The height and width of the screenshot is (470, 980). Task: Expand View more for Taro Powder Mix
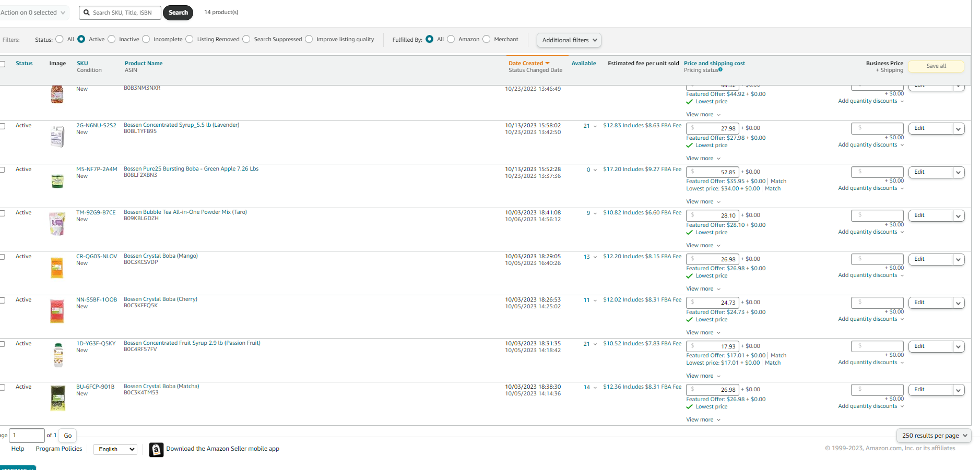703,245
